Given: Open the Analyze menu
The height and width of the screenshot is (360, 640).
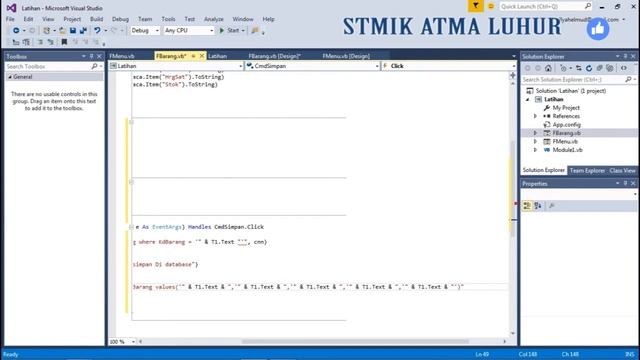Looking at the screenshot, I should click(x=213, y=19).
